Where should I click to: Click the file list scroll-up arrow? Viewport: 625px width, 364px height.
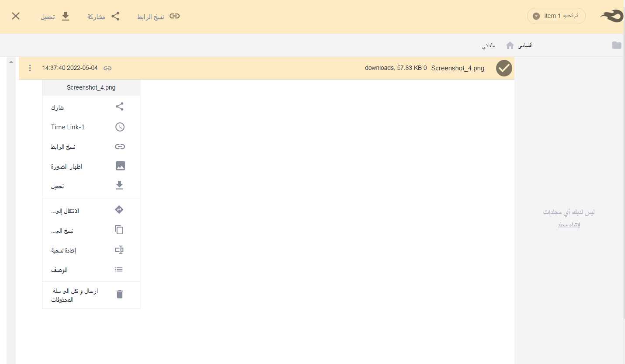click(x=11, y=62)
